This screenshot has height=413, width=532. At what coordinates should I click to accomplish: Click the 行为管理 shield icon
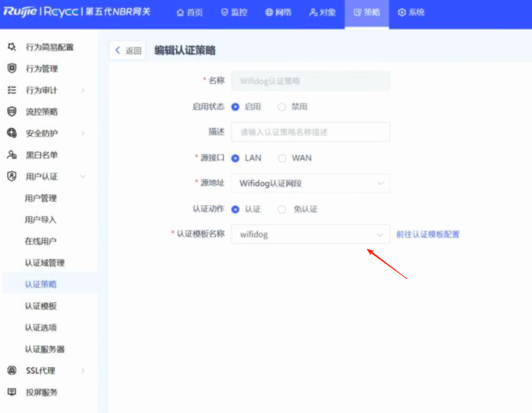click(12, 69)
